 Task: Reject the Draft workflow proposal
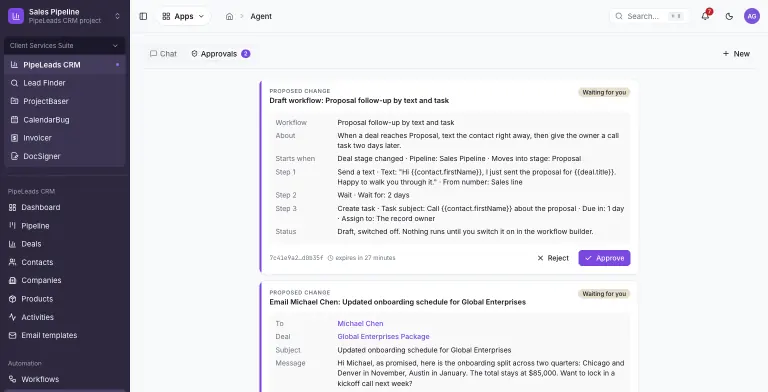(x=553, y=258)
